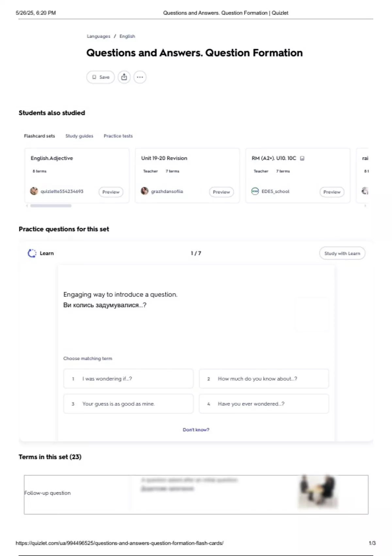Viewport: 392px width, 556px height.
Task: Click the EDES_school logo icon
Action: (x=255, y=191)
